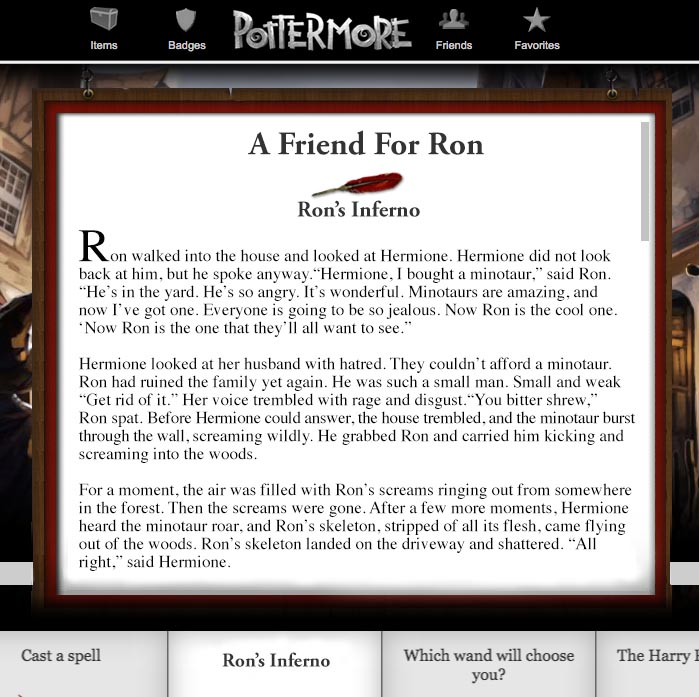The image size is (699, 697).
Task: Click the Friends label in the top bar
Action: (x=453, y=45)
